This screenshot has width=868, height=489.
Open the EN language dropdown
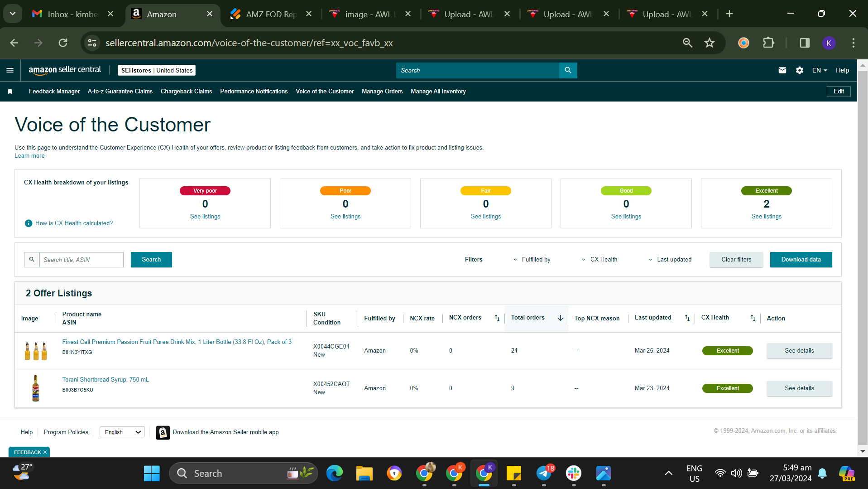(820, 70)
